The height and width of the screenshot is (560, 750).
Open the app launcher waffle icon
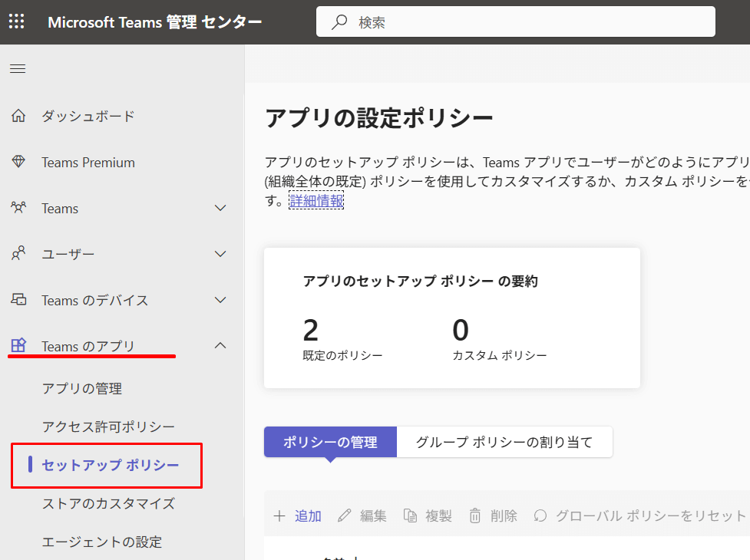(x=17, y=21)
